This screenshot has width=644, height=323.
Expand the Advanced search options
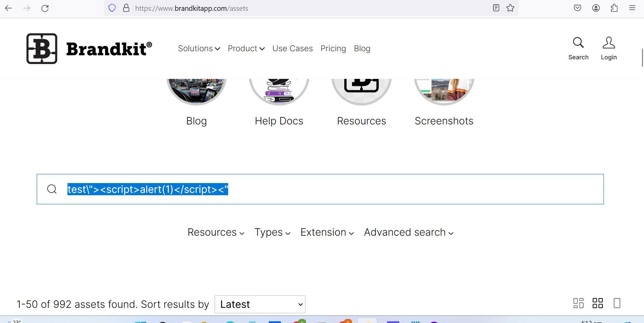click(x=408, y=232)
